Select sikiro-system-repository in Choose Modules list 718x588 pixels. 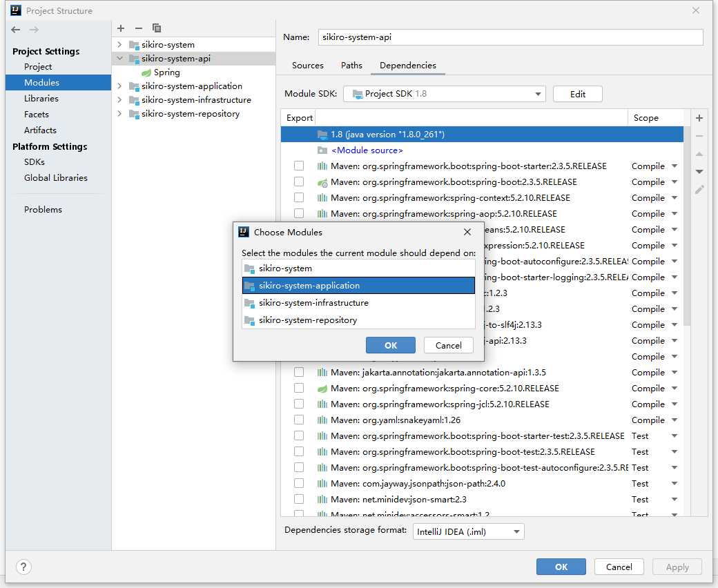(x=358, y=320)
